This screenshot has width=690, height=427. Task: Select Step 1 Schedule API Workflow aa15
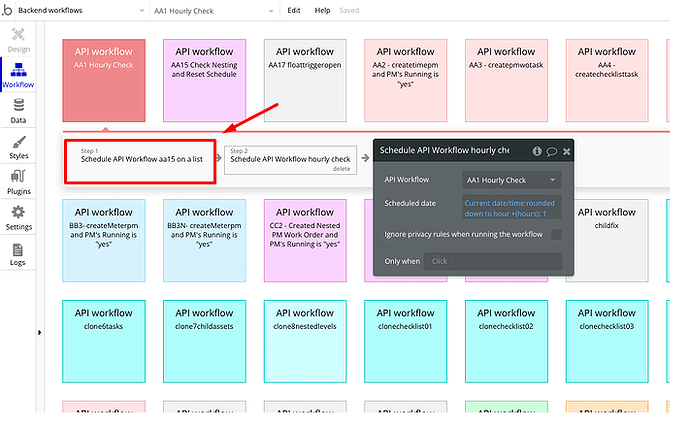tap(140, 162)
